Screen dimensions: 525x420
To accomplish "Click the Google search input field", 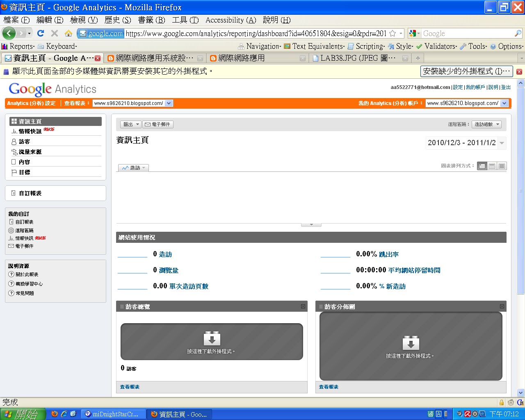I will pyautogui.click(x=468, y=33).
